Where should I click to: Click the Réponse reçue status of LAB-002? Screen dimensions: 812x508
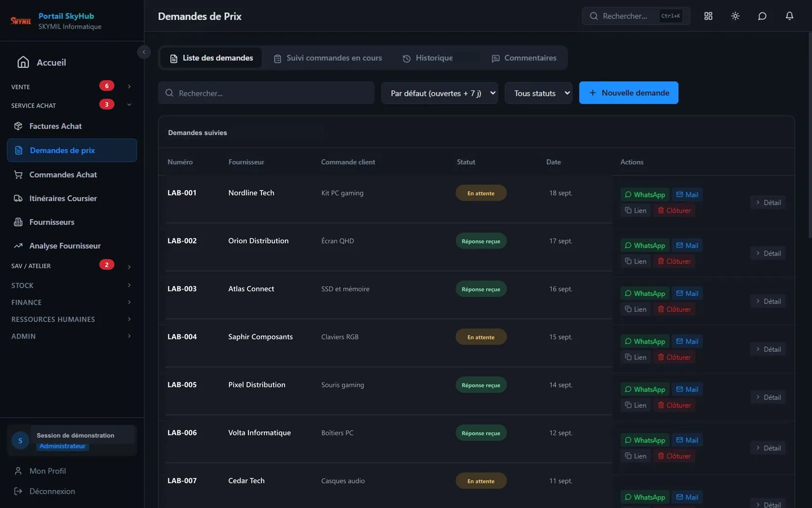[x=481, y=241]
